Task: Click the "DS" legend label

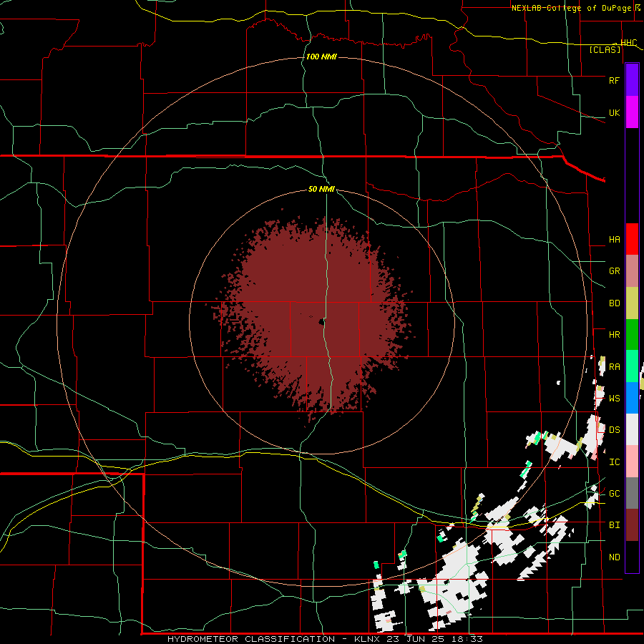Action: coord(614,429)
